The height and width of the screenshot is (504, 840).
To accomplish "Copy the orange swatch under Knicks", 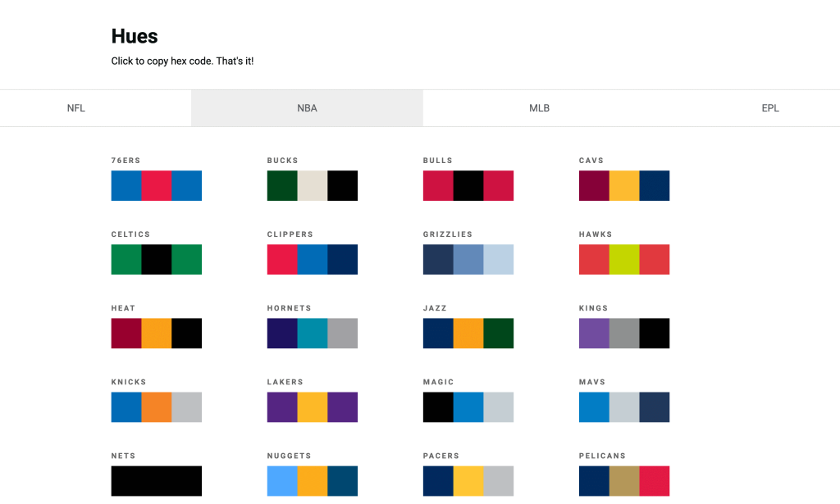I will (x=157, y=407).
